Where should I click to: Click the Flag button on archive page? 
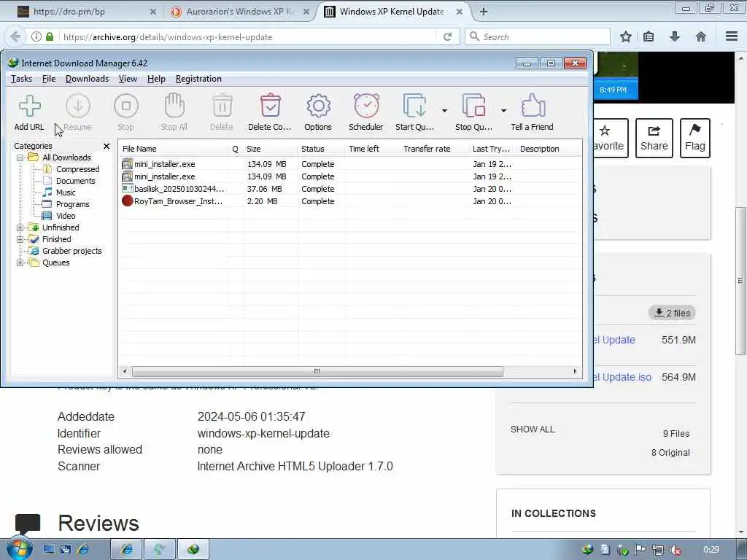point(695,138)
